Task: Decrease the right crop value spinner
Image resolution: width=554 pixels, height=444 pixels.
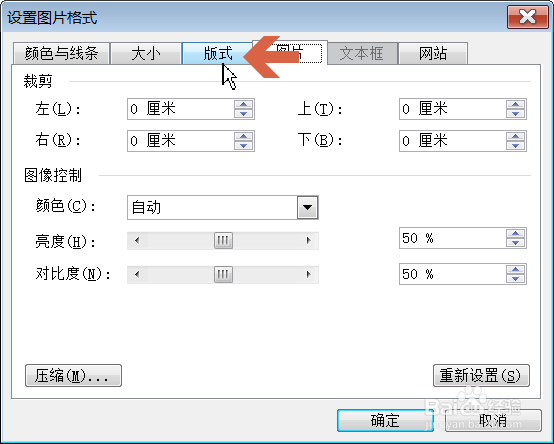Action: click(x=243, y=146)
